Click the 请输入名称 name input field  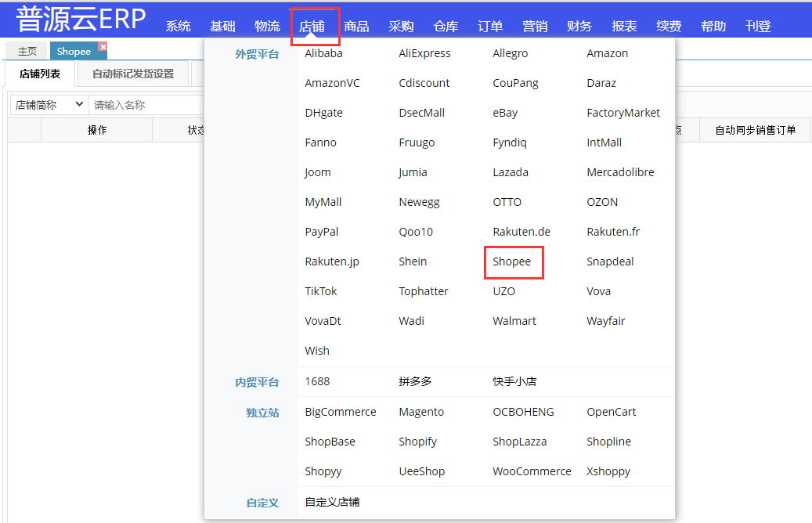coord(148,105)
